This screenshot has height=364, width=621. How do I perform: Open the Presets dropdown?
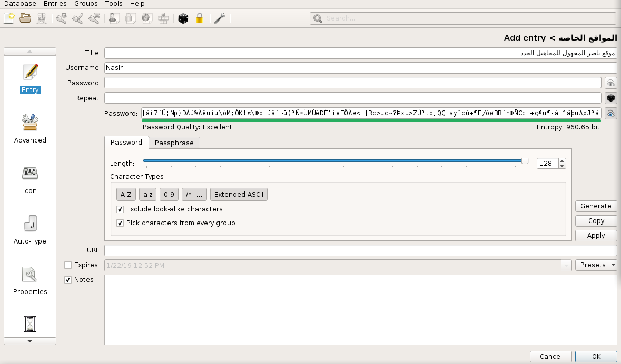pos(596,265)
